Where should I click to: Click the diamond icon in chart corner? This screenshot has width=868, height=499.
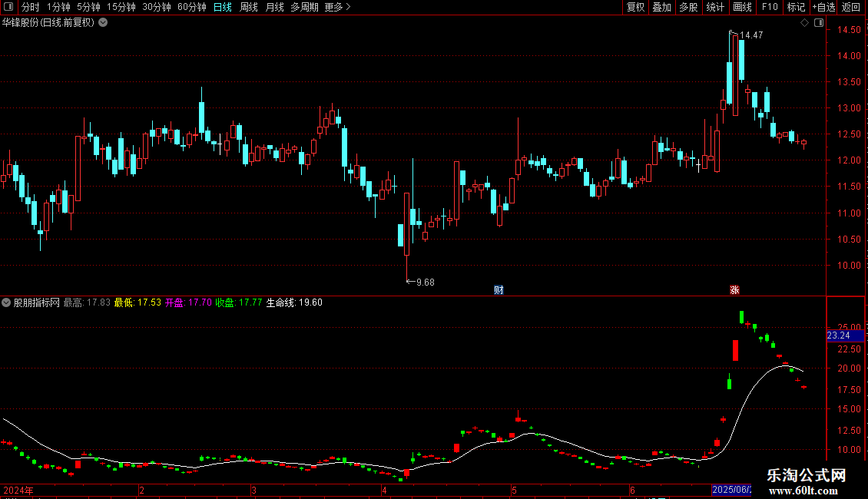pyautogui.click(x=804, y=23)
